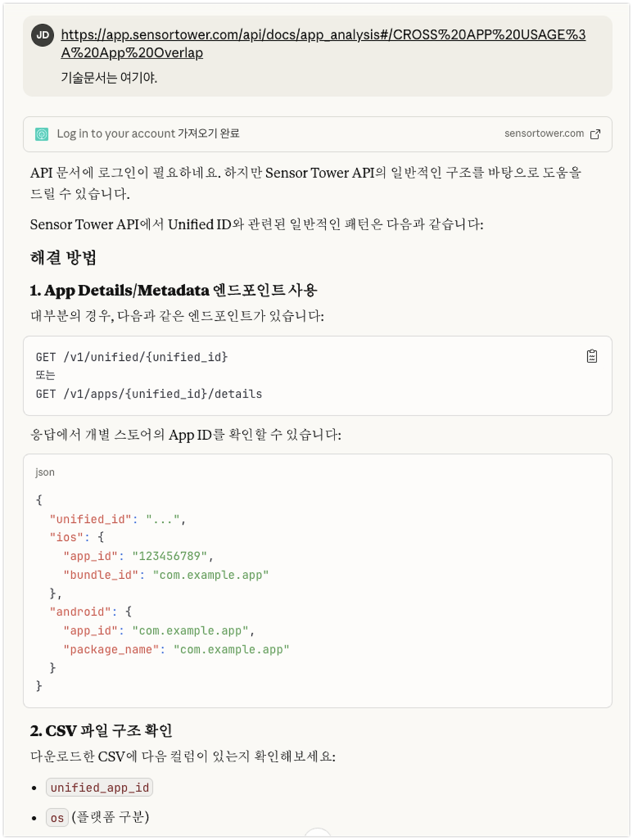Click the "2. CSV 파일 구조 확인" heading
This screenshot has height=840, width=633.
point(101,731)
